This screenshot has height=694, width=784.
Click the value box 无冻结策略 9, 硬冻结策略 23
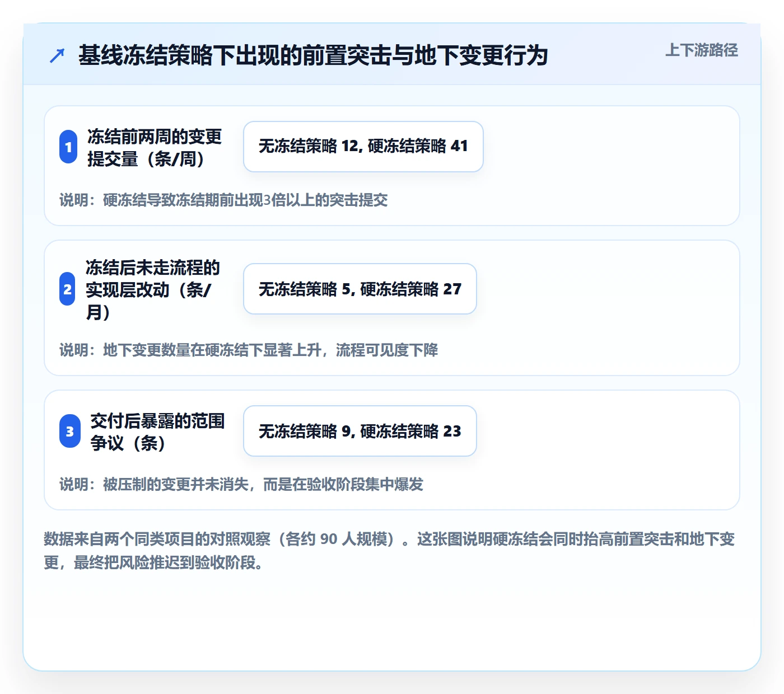click(x=360, y=431)
